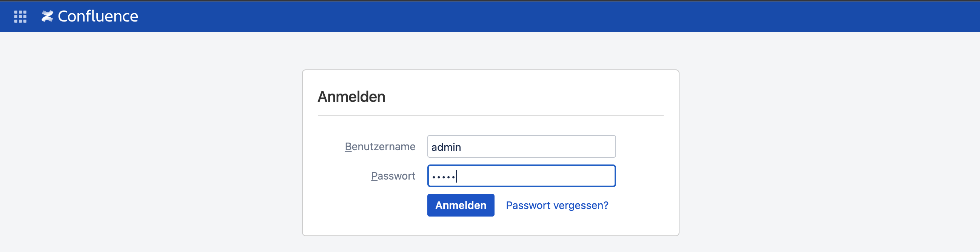The image size is (980, 252).
Task: Click the underlined B in Benutzername
Action: (348, 147)
